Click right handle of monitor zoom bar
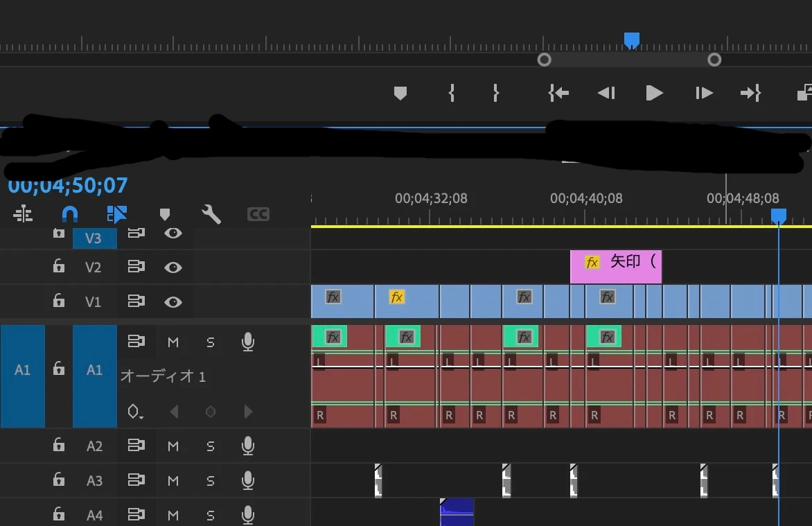This screenshot has height=526, width=812. [714, 60]
